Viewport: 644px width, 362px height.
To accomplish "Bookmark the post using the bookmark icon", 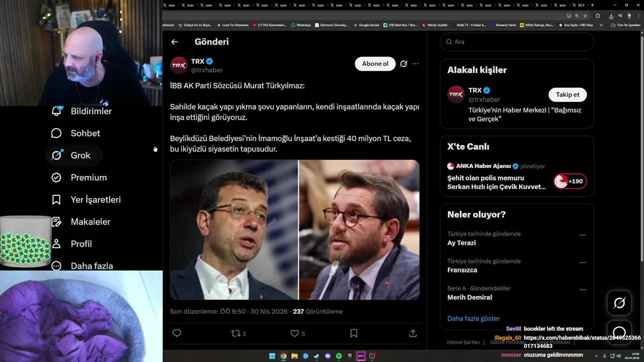I will click(354, 333).
